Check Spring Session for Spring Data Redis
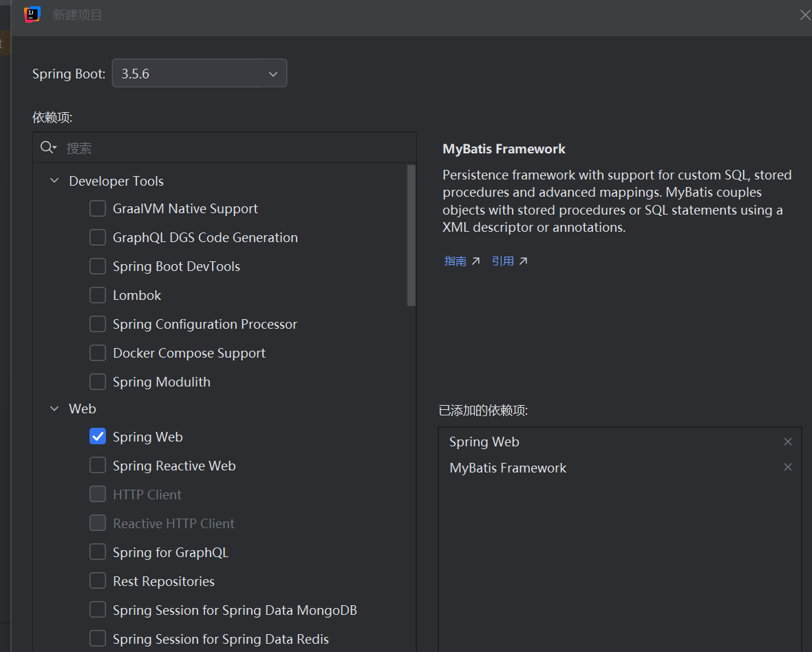This screenshot has width=812, height=652. coord(97,639)
